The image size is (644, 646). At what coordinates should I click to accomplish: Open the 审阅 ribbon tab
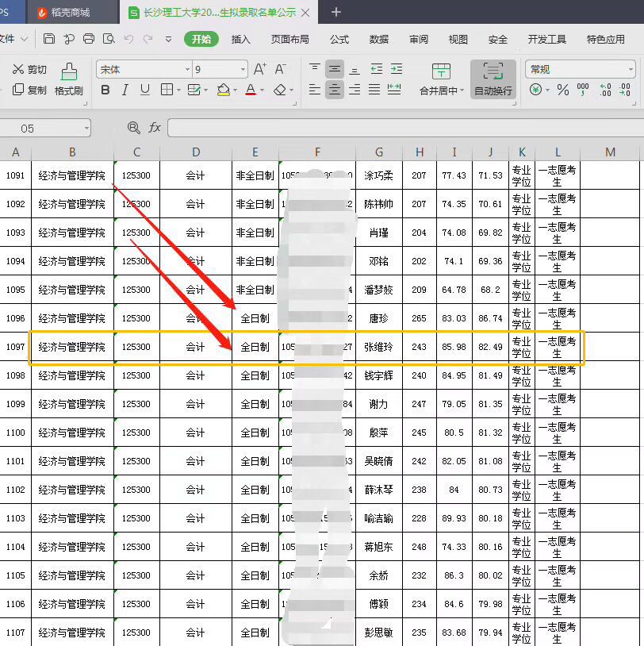pos(418,39)
